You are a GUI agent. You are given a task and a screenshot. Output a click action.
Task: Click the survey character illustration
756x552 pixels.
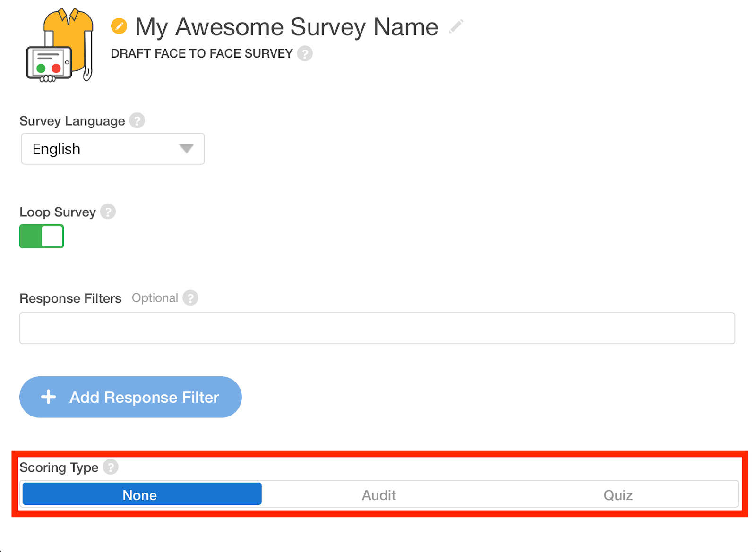(x=60, y=45)
